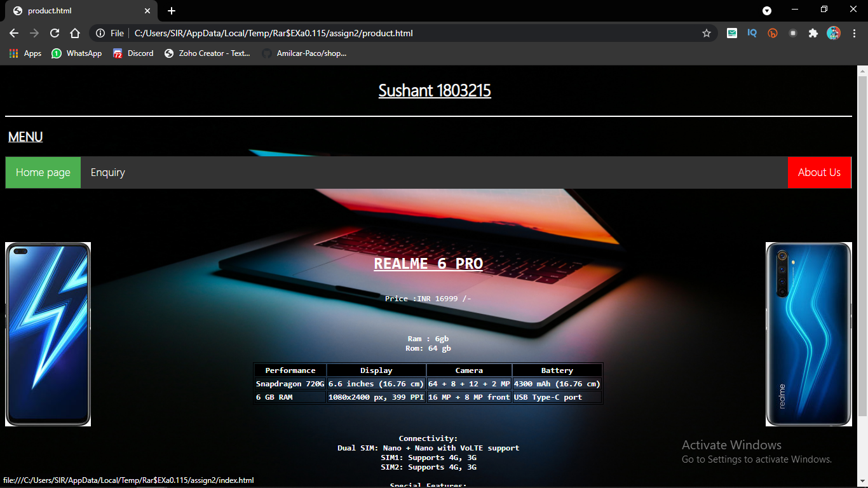
Task: Click the Ram : 6gb text
Action: pos(428,339)
